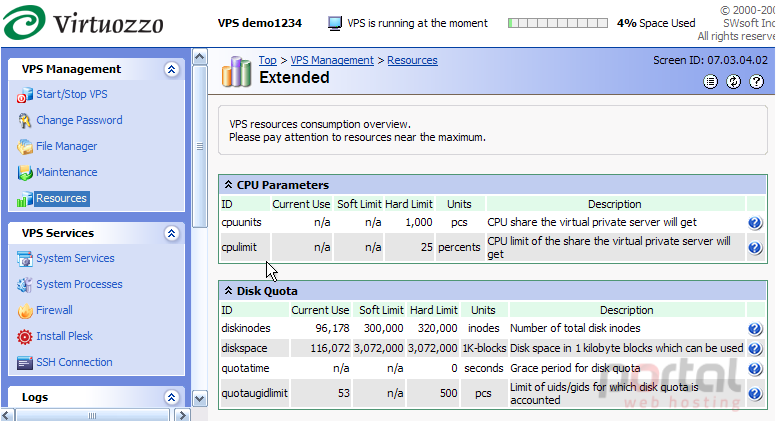776x422 pixels.
Task: Click the Resources bar chart icon
Action: [24, 199]
